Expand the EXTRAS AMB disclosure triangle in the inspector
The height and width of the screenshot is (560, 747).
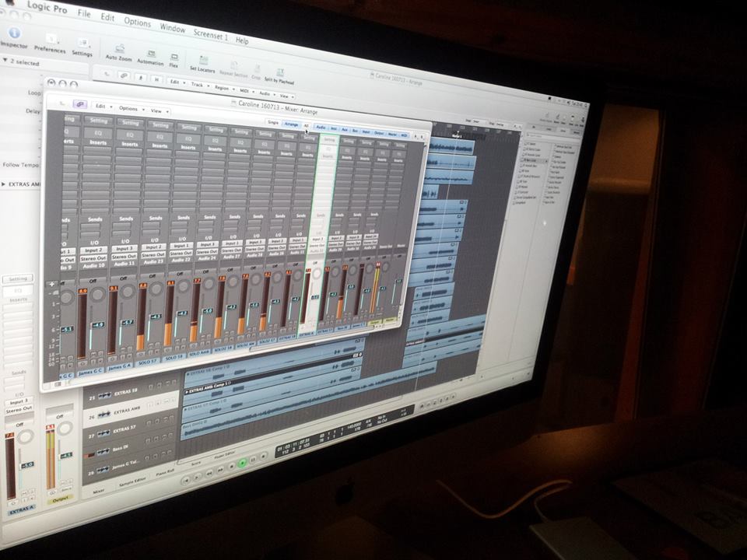[5, 184]
